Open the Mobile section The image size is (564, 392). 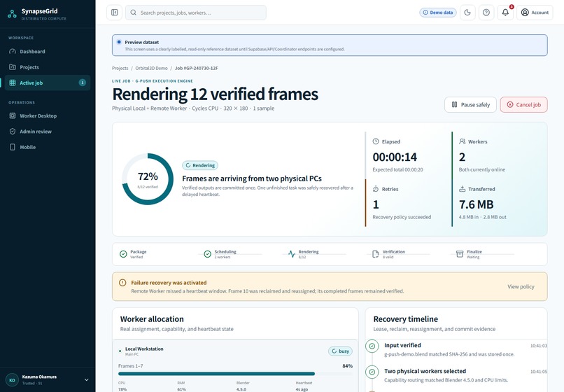[48, 147]
